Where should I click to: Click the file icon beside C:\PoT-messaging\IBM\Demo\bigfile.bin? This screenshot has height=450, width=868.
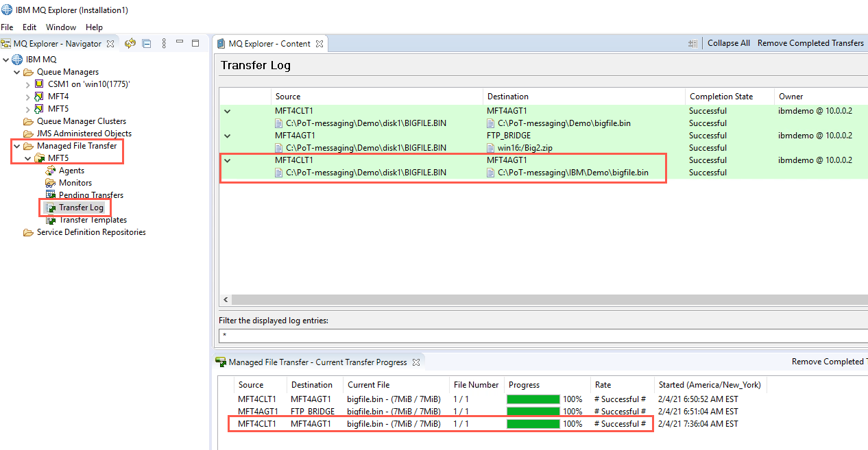[491, 173]
